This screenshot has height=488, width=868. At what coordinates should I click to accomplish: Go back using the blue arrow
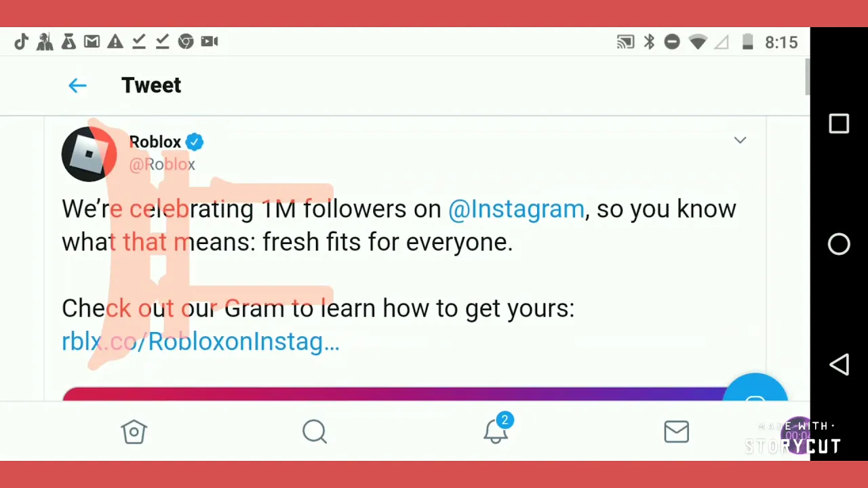click(77, 85)
